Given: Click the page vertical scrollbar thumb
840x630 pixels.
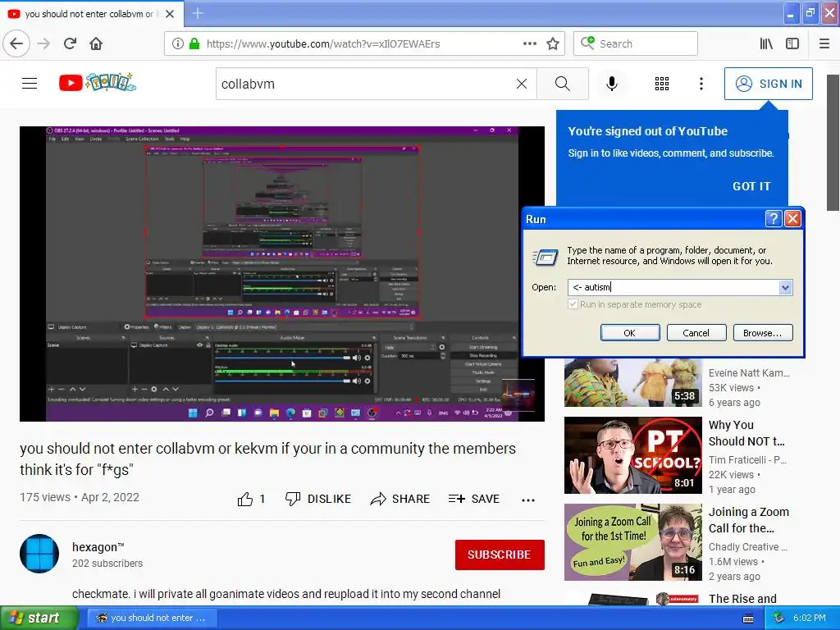Looking at the screenshot, I should point(833,143).
